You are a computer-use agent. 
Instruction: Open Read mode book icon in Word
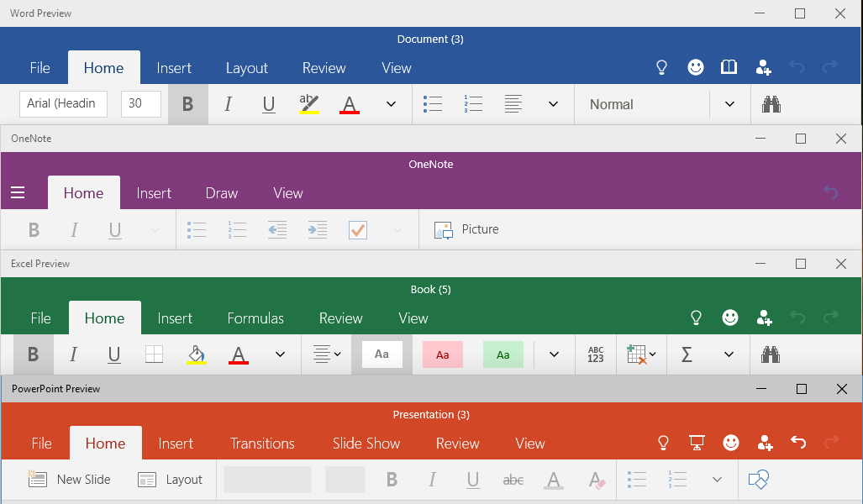click(729, 68)
